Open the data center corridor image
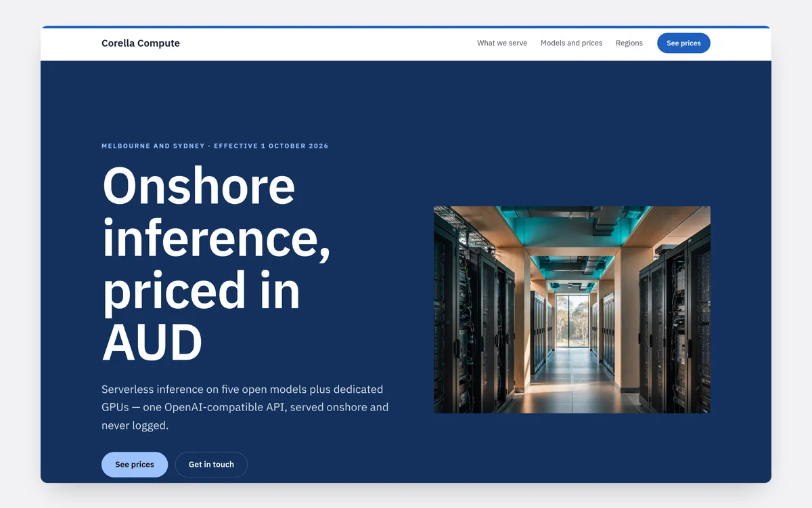This screenshot has height=508, width=812. (572, 310)
